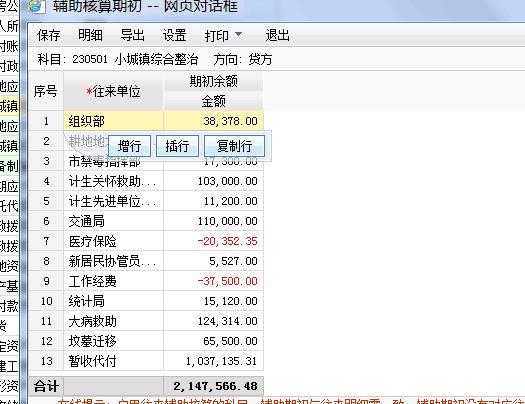Expand the 打印 dropdown arrow
Screen dimensions: 525x404
238,34
